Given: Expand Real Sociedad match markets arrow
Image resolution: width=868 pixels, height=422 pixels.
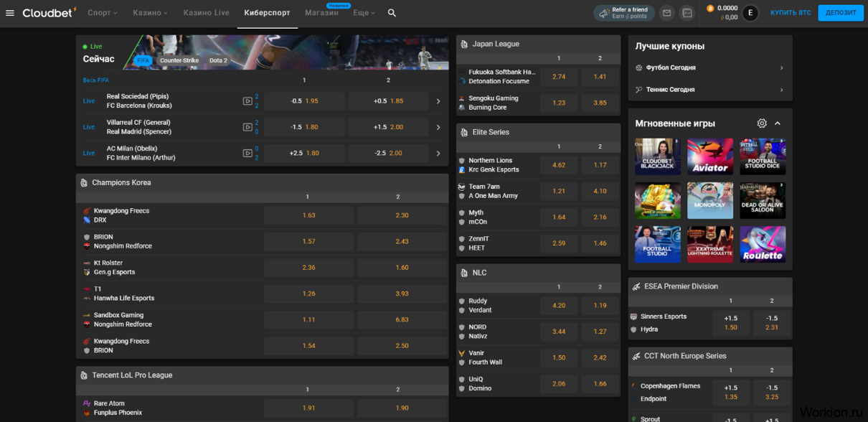Looking at the screenshot, I should tap(438, 101).
